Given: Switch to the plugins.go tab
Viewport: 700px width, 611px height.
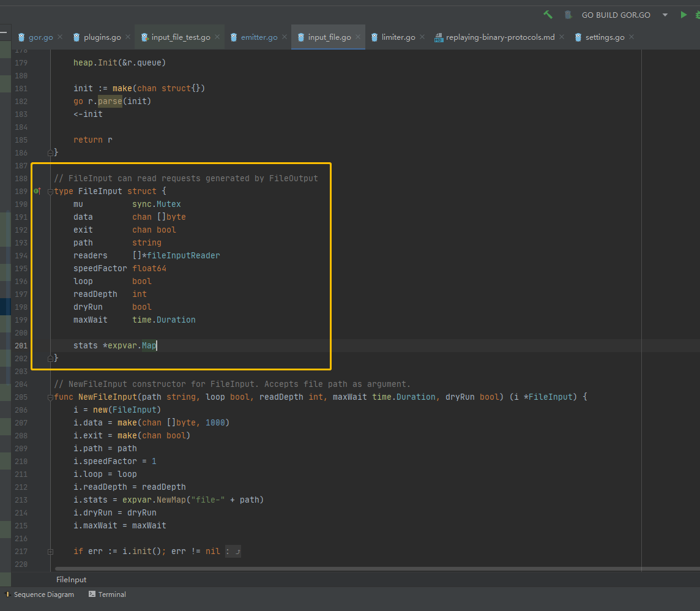Looking at the screenshot, I should coord(102,37).
